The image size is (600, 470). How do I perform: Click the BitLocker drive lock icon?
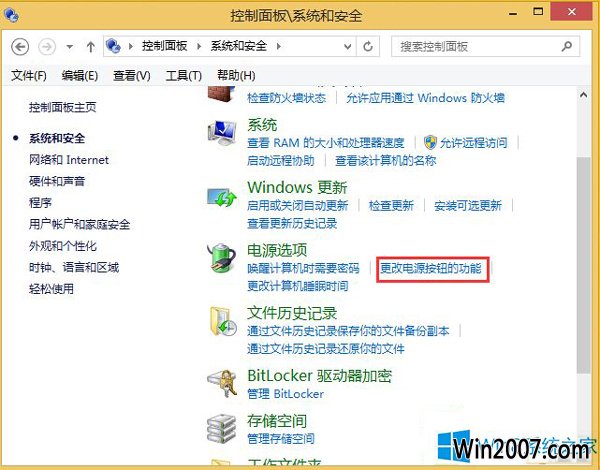222,384
